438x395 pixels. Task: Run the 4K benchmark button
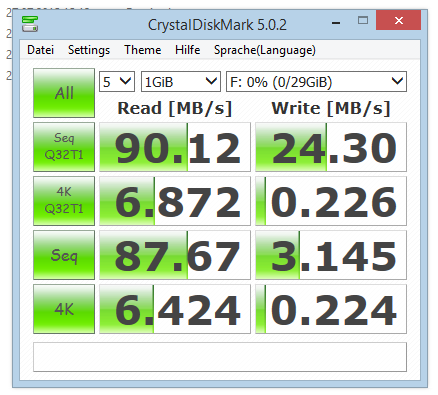point(64,309)
